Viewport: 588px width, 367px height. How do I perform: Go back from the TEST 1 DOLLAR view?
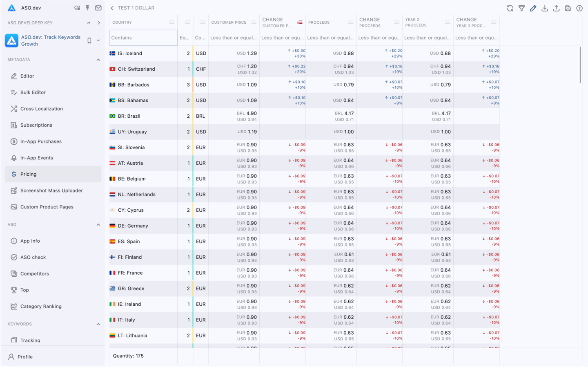pyautogui.click(x=111, y=7)
